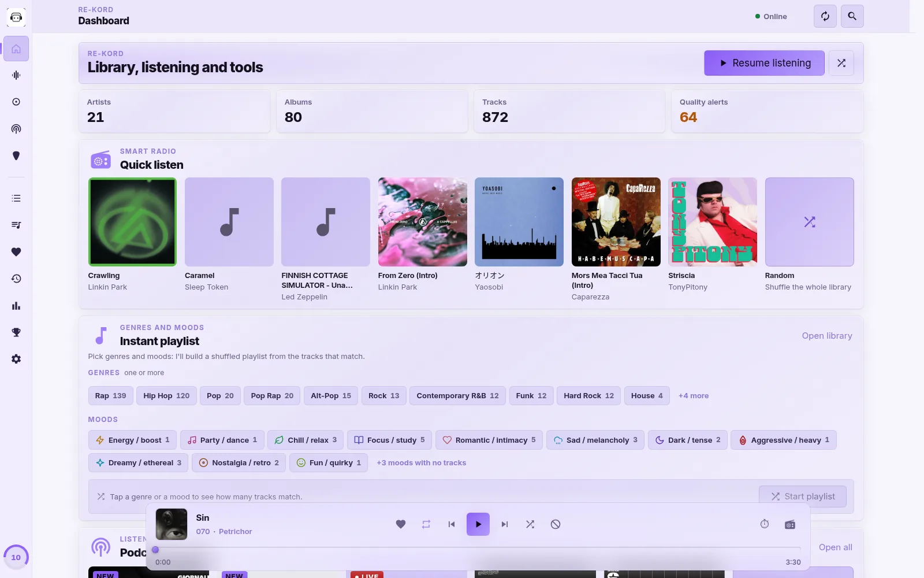Open the trophy achievements sidebar icon
This screenshot has width=924, height=578.
[16, 332]
